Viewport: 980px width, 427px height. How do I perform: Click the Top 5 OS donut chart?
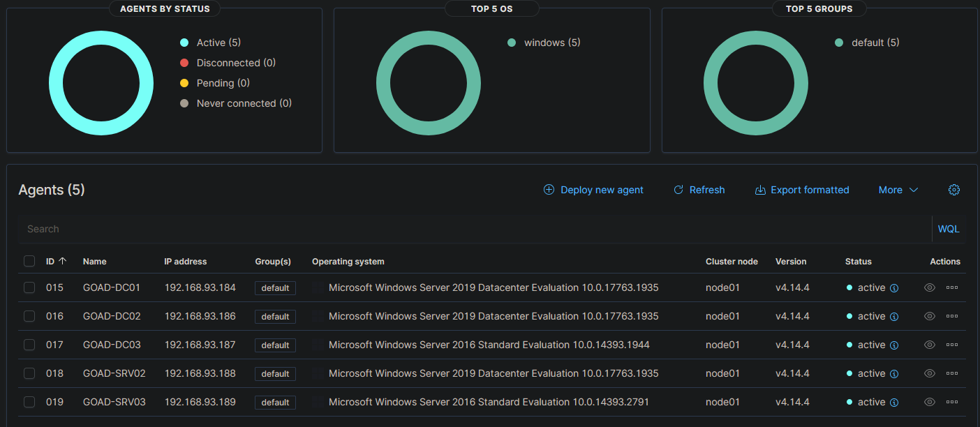429,83
